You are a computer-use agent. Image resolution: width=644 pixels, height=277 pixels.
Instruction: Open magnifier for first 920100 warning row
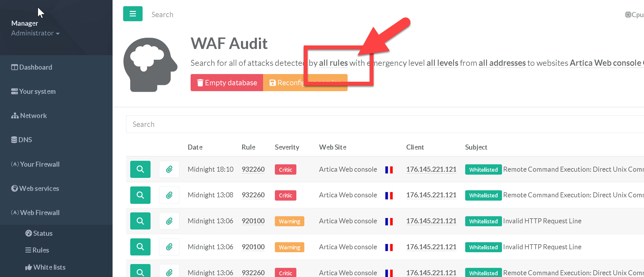click(140, 221)
